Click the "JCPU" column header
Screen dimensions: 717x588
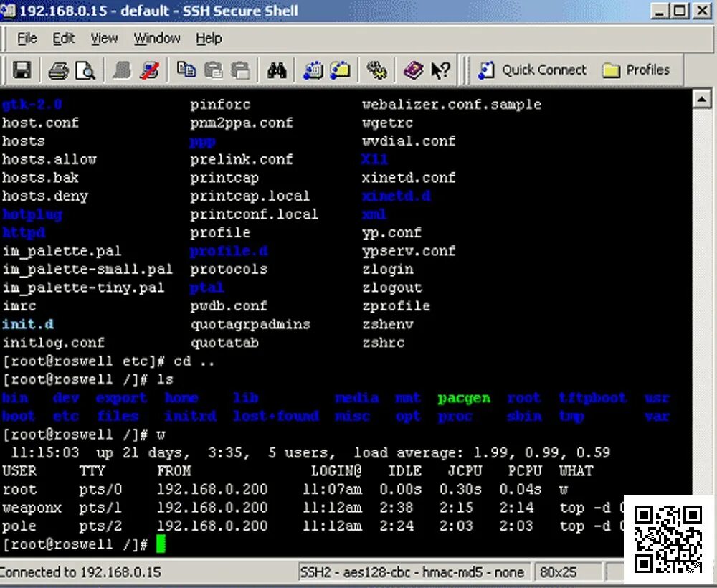click(465, 471)
